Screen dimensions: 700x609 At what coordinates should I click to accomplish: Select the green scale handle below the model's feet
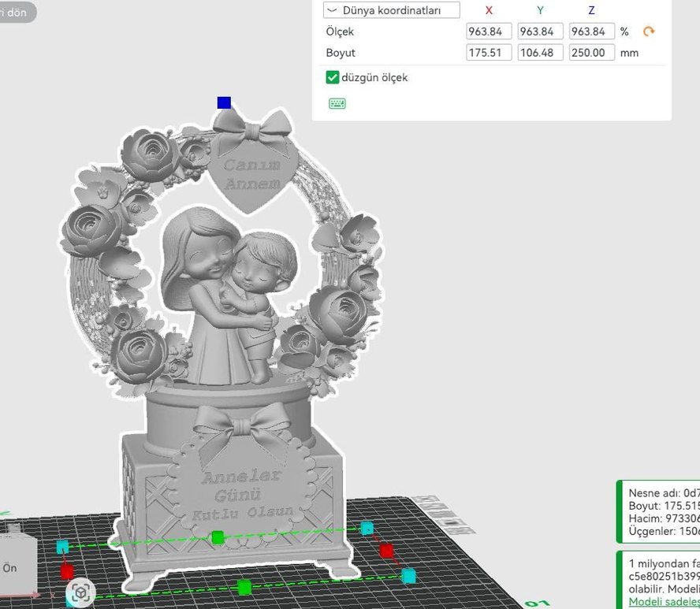click(244, 587)
